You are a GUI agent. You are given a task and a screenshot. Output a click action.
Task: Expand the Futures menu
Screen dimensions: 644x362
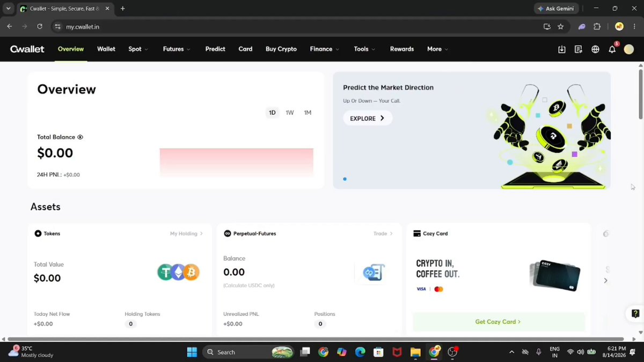(x=177, y=49)
